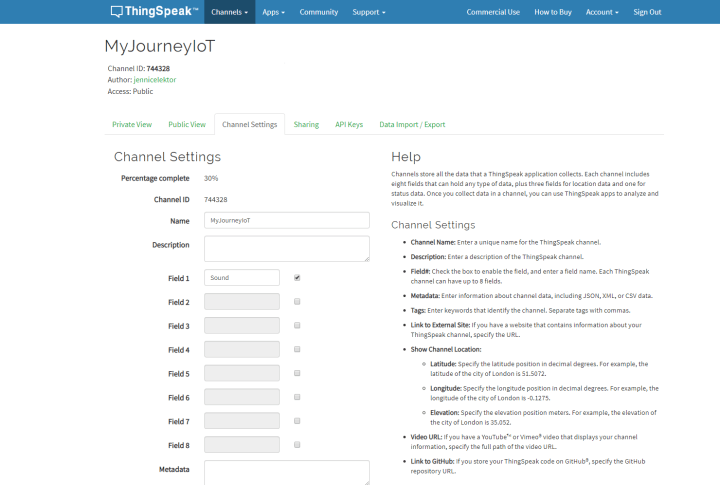The width and height of the screenshot is (720, 485).
Task: Enable the Field 2 checkbox
Action: (x=297, y=301)
